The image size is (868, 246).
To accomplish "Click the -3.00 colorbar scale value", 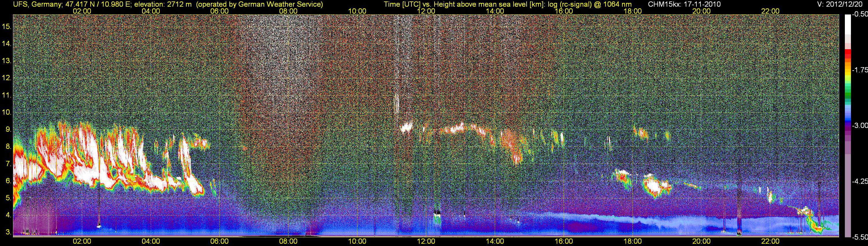I will (860, 126).
